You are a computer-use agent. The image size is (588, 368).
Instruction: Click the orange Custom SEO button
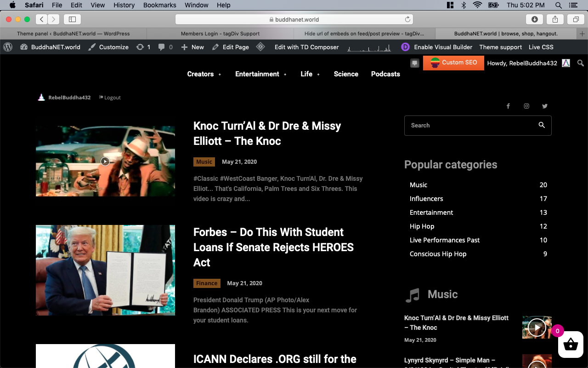(453, 63)
